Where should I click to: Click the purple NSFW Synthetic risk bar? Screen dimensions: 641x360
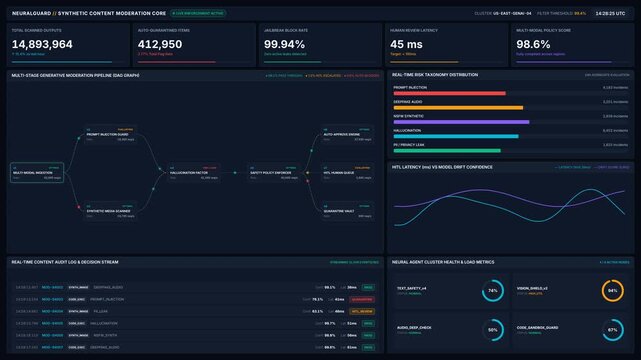coord(461,122)
